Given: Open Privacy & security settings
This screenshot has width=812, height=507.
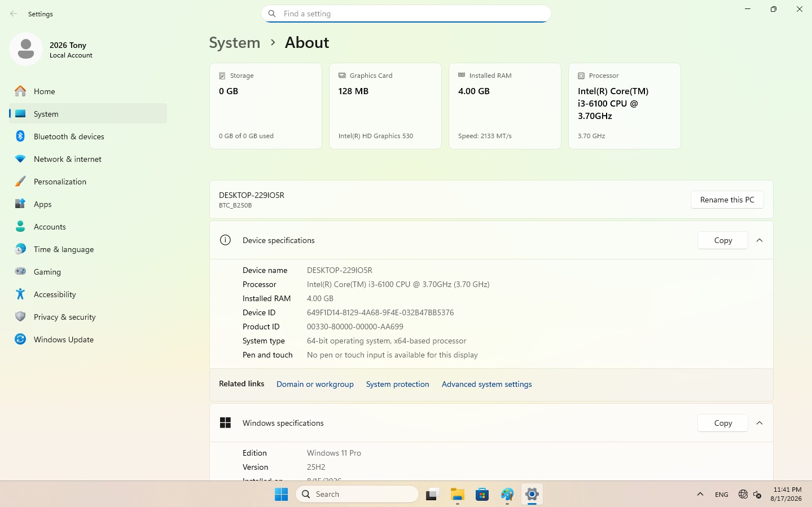Looking at the screenshot, I should (88, 316).
